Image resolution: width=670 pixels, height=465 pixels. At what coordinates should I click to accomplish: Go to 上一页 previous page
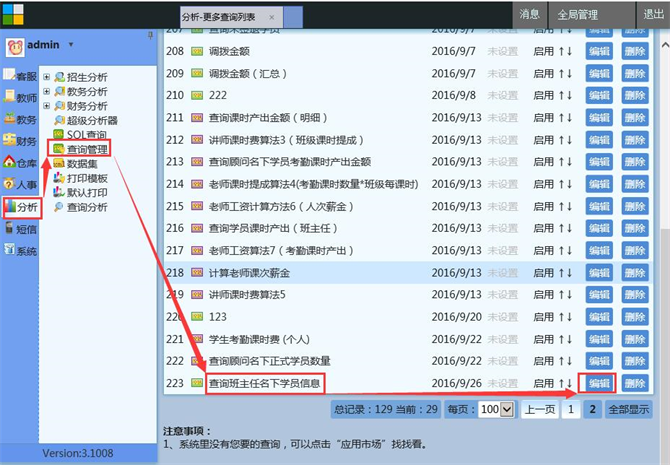tap(540, 409)
